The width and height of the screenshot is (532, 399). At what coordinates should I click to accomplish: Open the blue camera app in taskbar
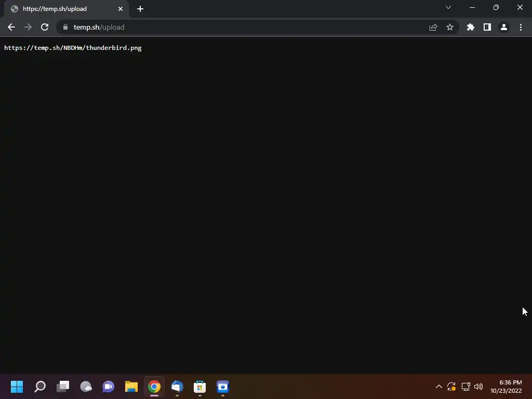click(x=223, y=387)
